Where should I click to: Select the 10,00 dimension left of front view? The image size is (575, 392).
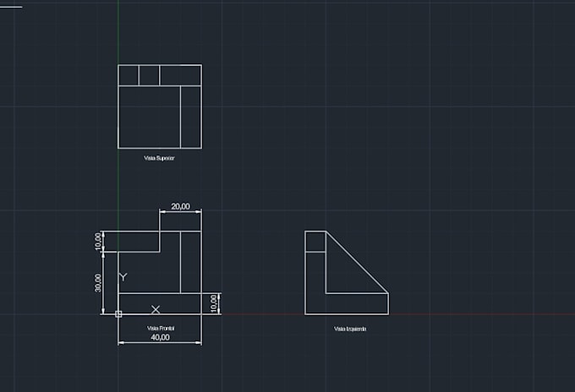tap(98, 242)
